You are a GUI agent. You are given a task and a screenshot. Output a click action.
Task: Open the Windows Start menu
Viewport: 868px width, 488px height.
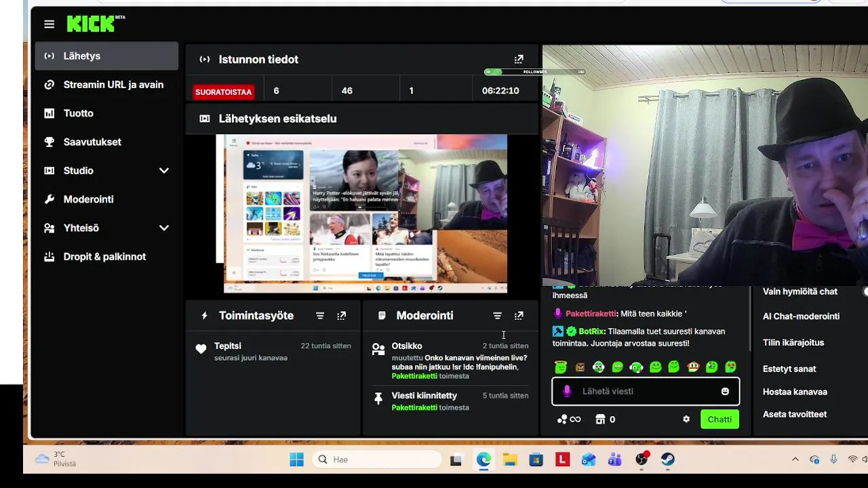[x=296, y=460]
